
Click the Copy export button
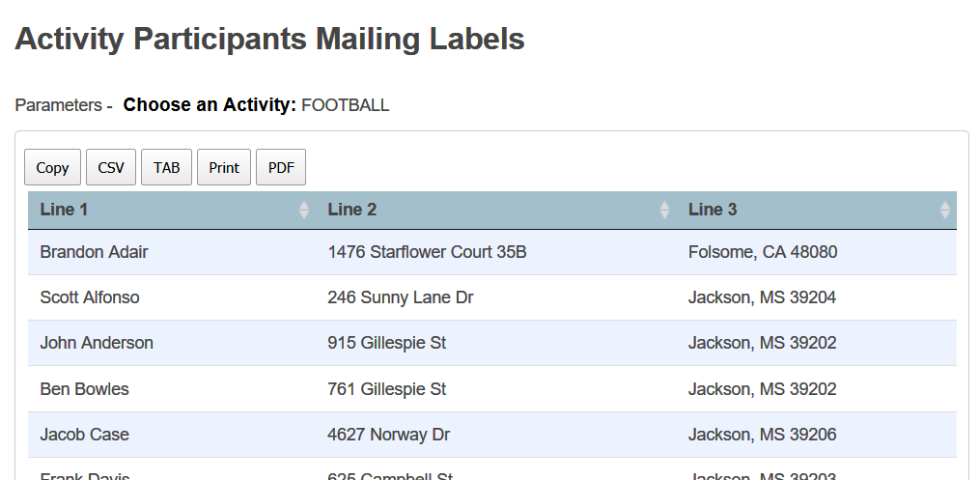click(x=52, y=167)
